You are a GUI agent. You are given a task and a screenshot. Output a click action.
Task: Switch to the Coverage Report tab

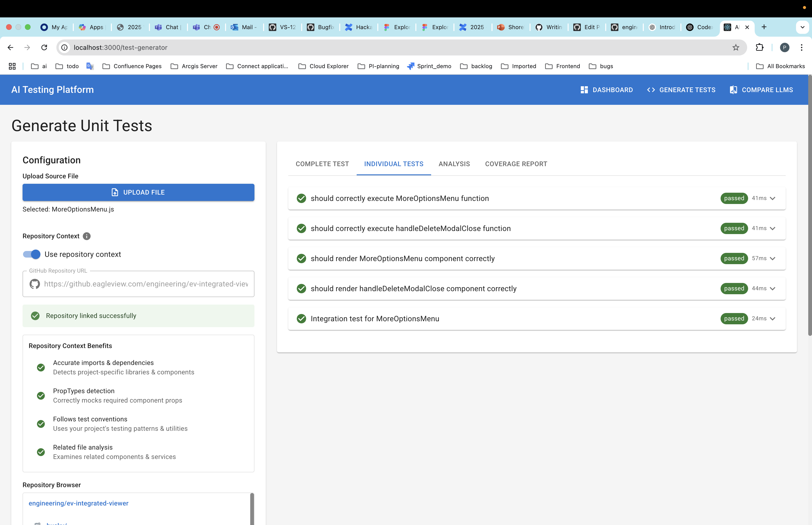516,164
